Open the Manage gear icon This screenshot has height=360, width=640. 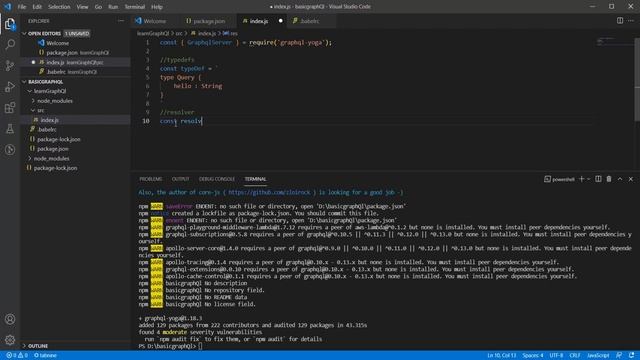pos(10,340)
